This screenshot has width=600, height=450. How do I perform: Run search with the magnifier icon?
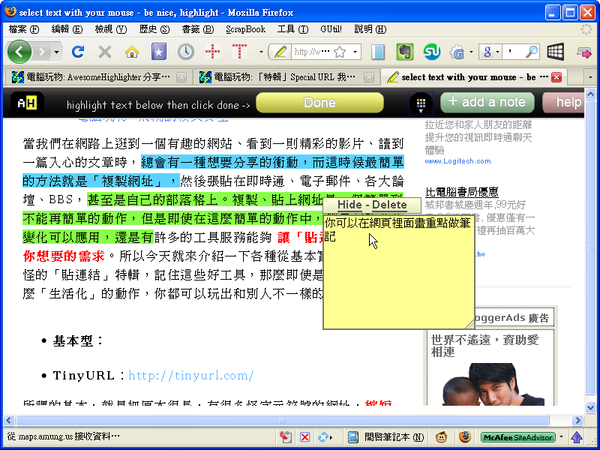coord(532,52)
